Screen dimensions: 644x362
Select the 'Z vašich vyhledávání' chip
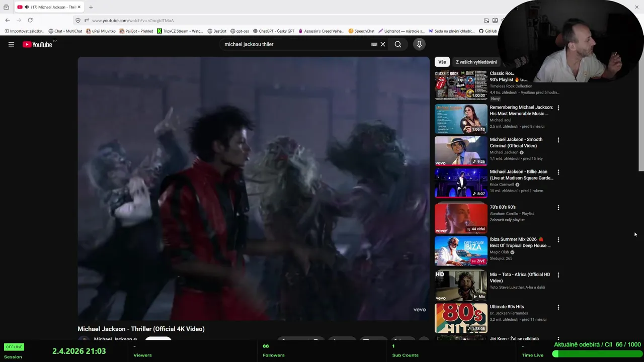point(476,62)
